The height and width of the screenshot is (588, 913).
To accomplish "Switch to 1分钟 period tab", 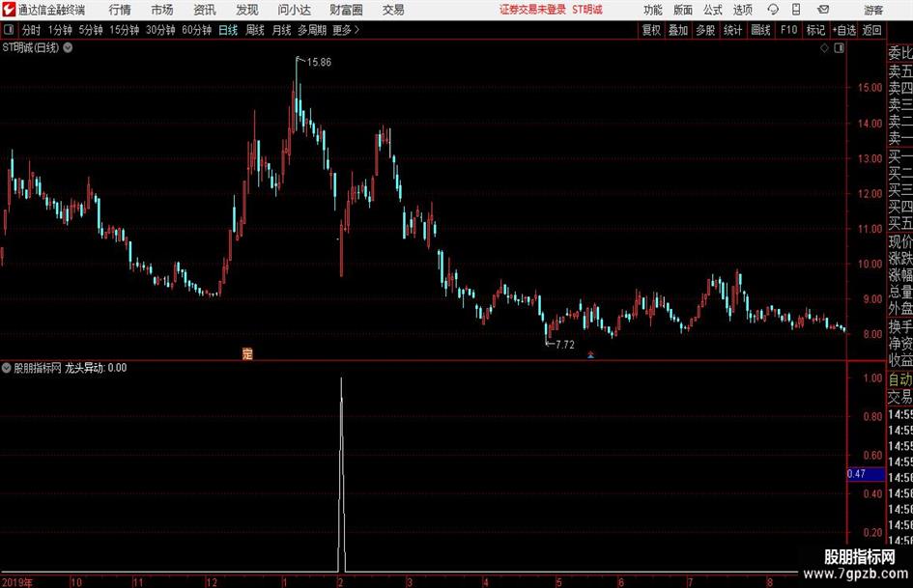I will coord(59,30).
